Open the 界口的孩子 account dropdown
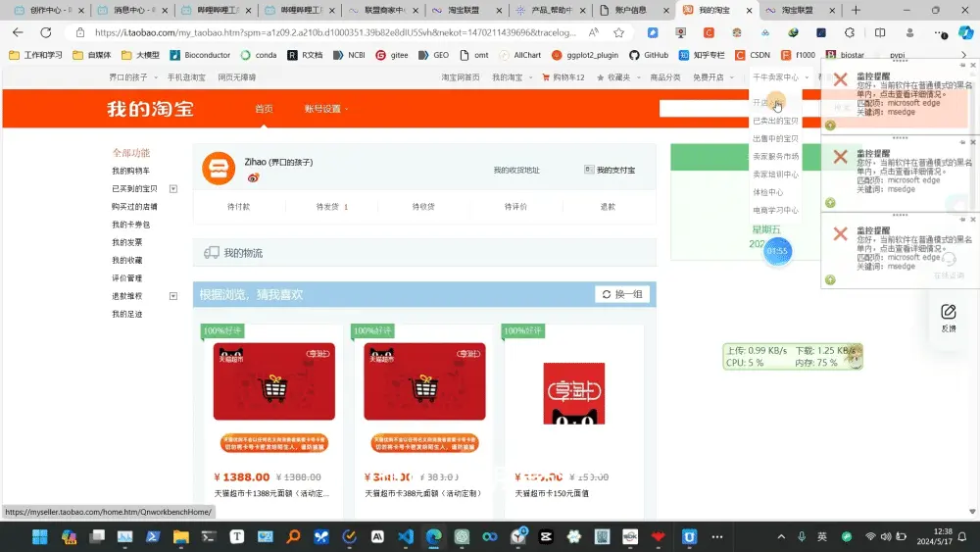This screenshot has width=980, height=552. click(x=133, y=77)
